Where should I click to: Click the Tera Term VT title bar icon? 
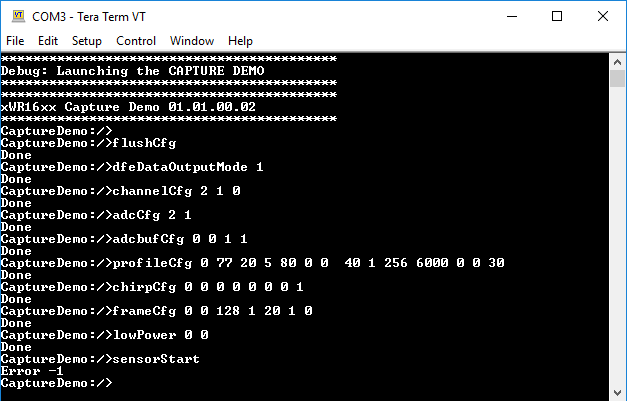pyautogui.click(x=18, y=16)
